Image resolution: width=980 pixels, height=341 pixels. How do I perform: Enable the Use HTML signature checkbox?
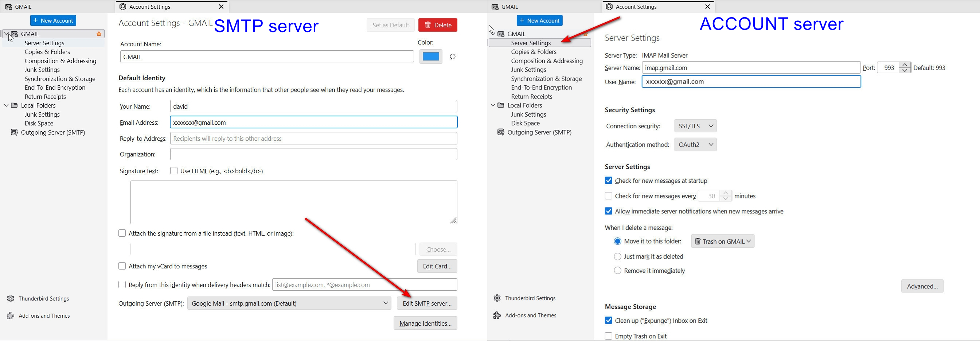point(174,171)
